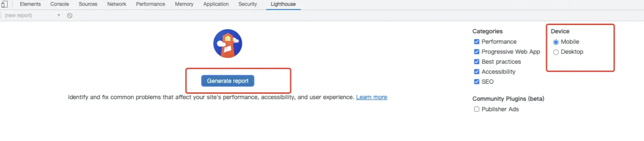Screen dimensions: 644x141
Task: Switch to the Console tab
Action: [x=60, y=4]
